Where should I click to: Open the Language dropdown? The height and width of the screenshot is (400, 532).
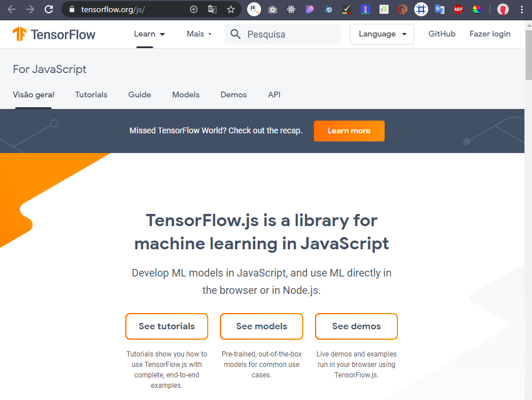382,34
